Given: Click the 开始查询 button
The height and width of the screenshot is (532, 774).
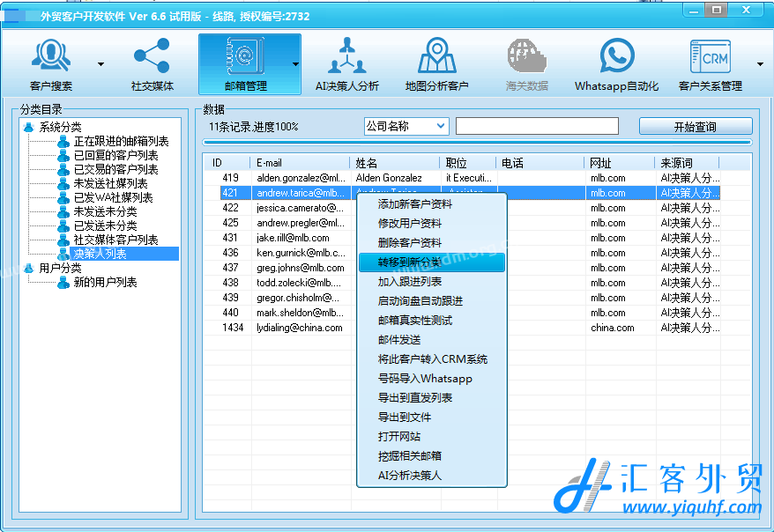Looking at the screenshot, I should pyautogui.click(x=696, y=127).
